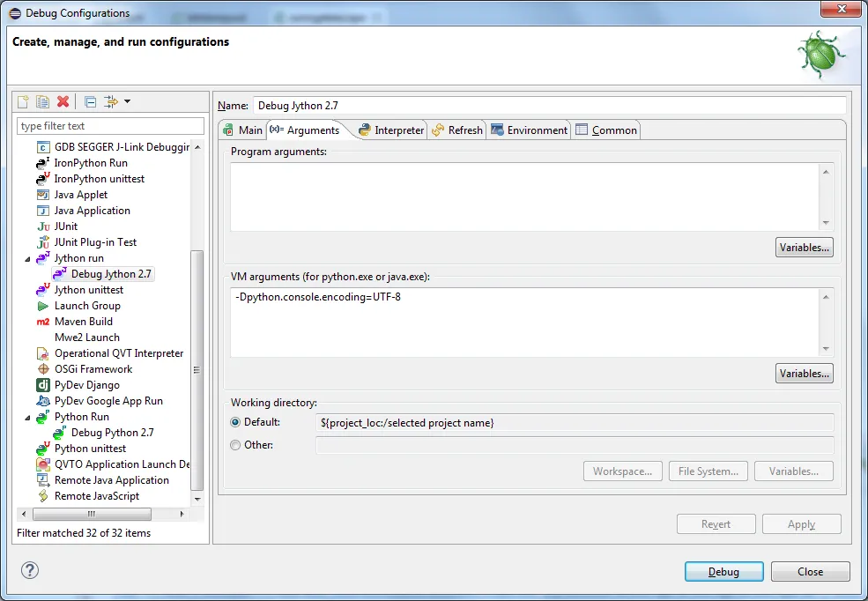Click the filter configurations toolbar icon

click(x=111, y=101)
